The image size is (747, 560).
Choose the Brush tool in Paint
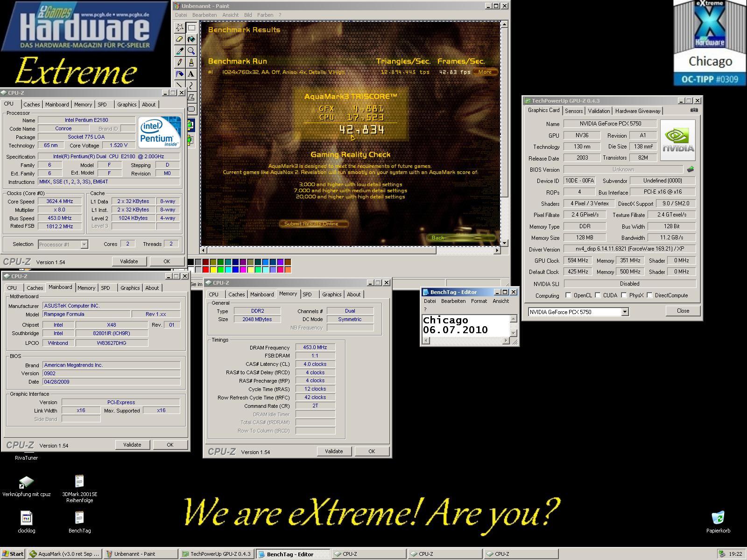click(x=191, y=63)
